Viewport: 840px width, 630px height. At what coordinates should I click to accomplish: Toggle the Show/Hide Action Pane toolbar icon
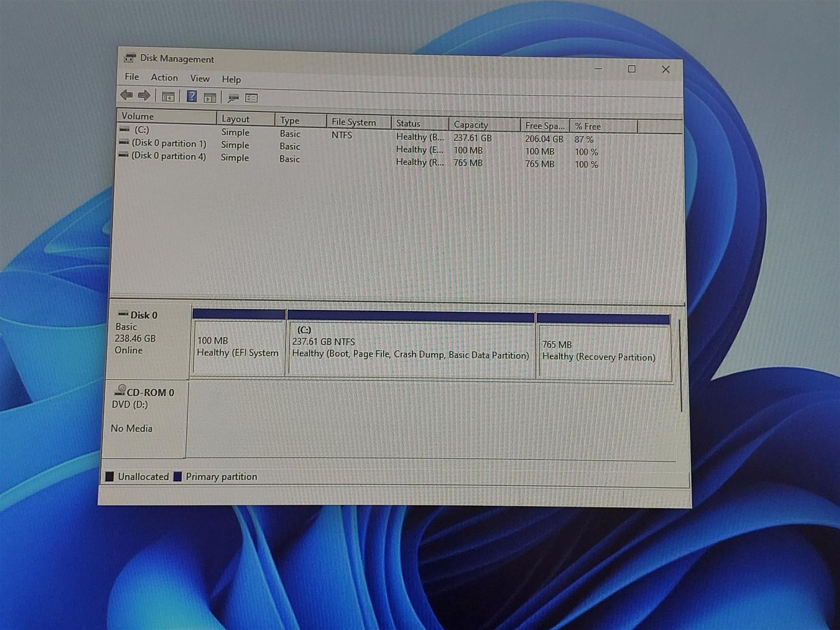(x=210, y=98)
